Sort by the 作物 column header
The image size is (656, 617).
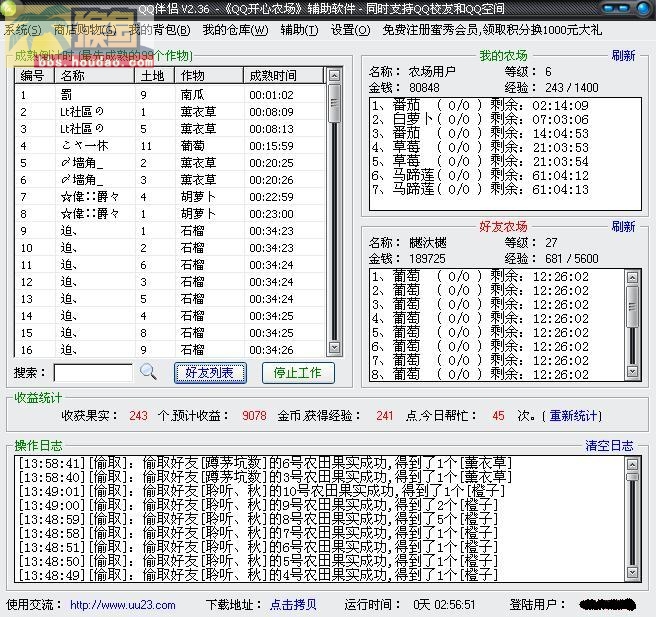click(x=209, y=76)
